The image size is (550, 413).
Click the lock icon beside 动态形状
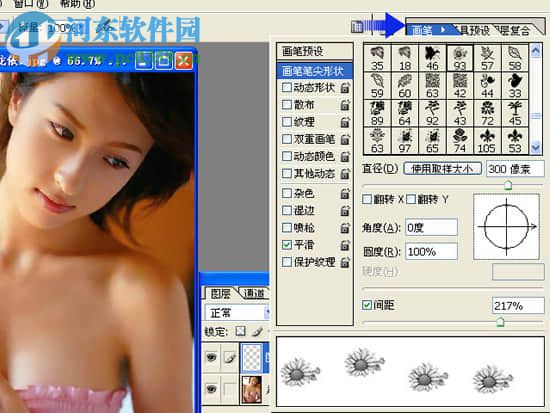pos(345,88)
